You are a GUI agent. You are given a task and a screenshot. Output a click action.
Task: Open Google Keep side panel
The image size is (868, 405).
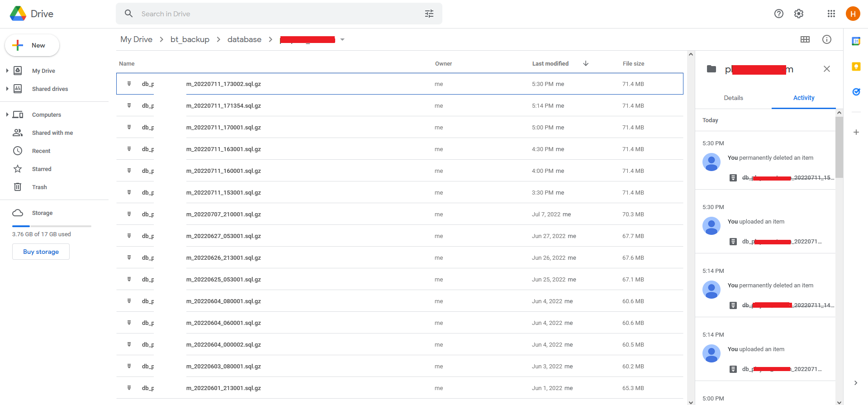(856, 67)
